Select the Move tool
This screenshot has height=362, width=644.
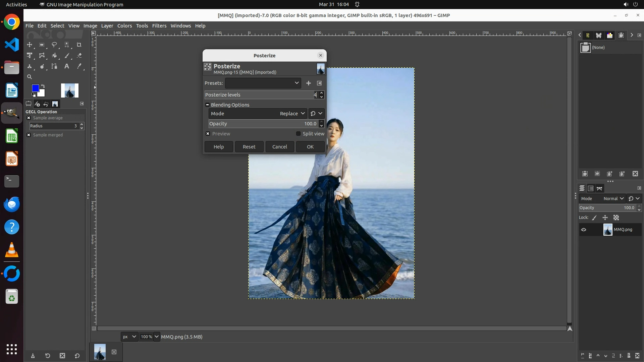(x=30, y=45)
